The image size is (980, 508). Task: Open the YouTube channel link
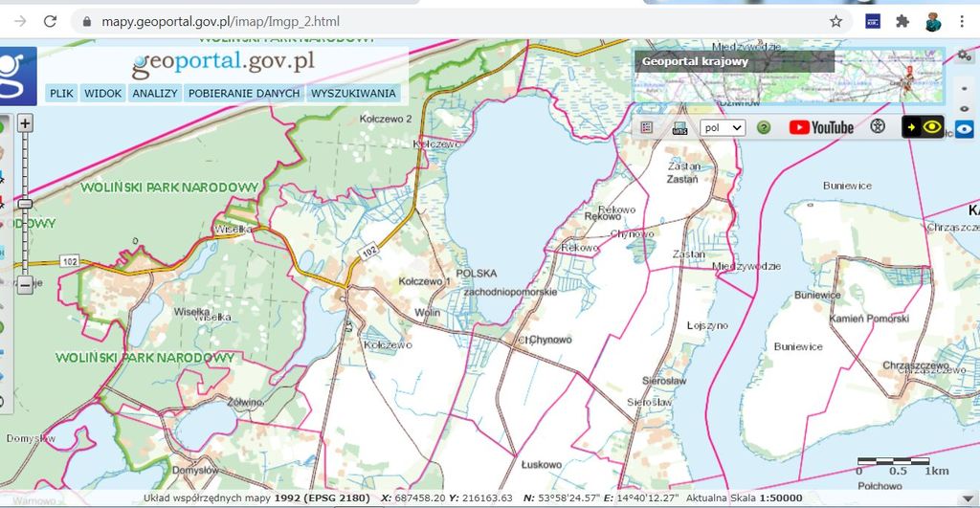point(821,127)
